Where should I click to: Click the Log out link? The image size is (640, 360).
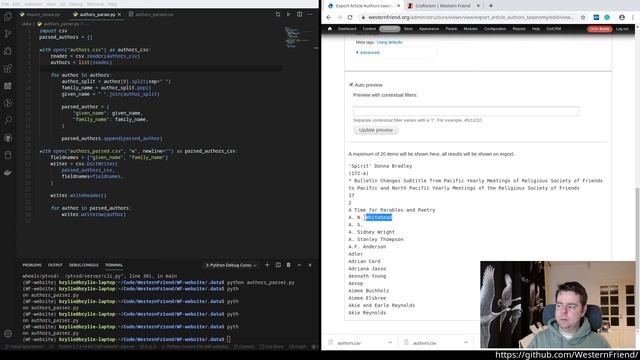click(x=622, y=29)
